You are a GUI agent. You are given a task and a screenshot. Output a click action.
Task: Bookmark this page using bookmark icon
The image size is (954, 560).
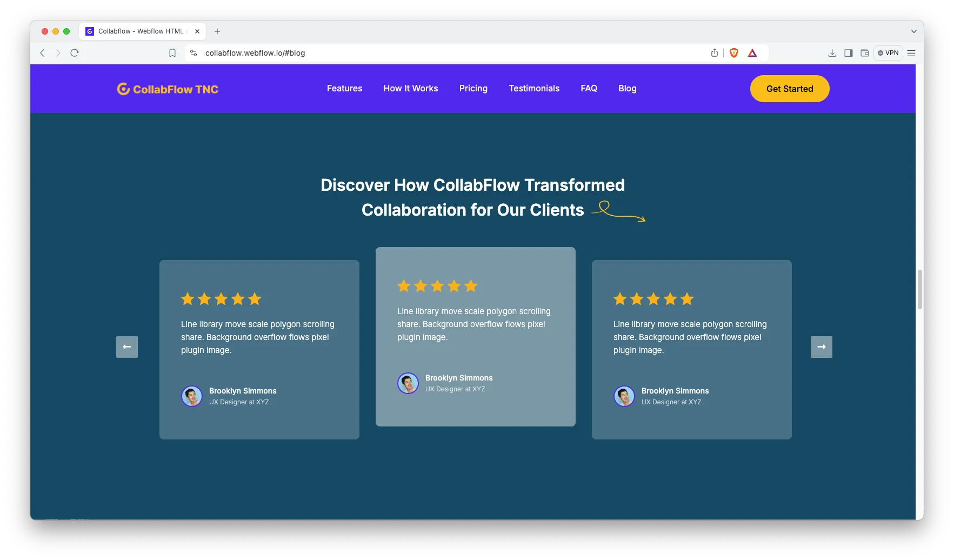pyautogui.click(x=172, y=53)
